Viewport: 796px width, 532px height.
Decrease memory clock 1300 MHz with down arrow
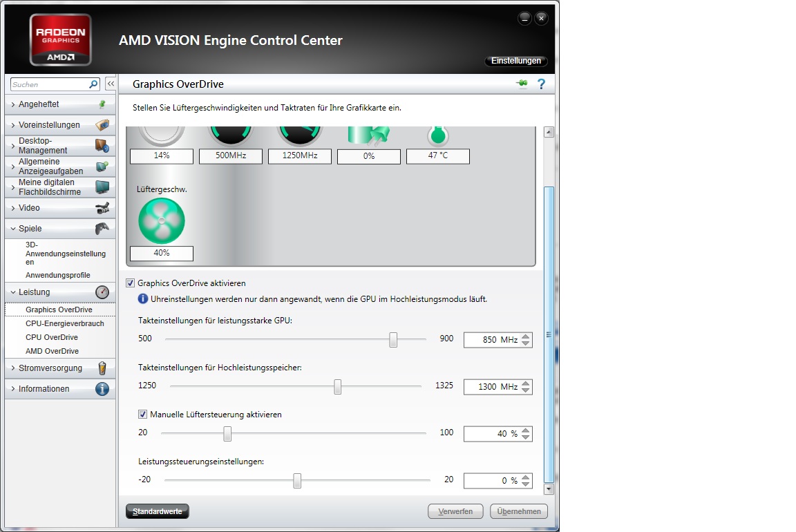pyautogui.click(x=525, y=390)
